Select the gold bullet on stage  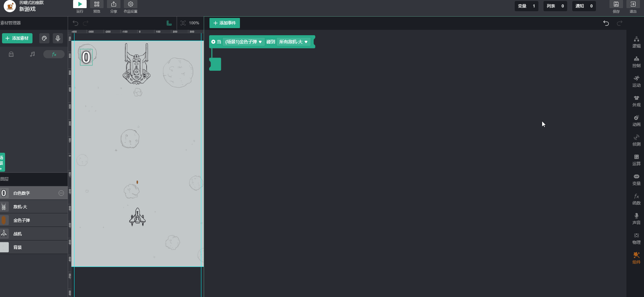137,182
